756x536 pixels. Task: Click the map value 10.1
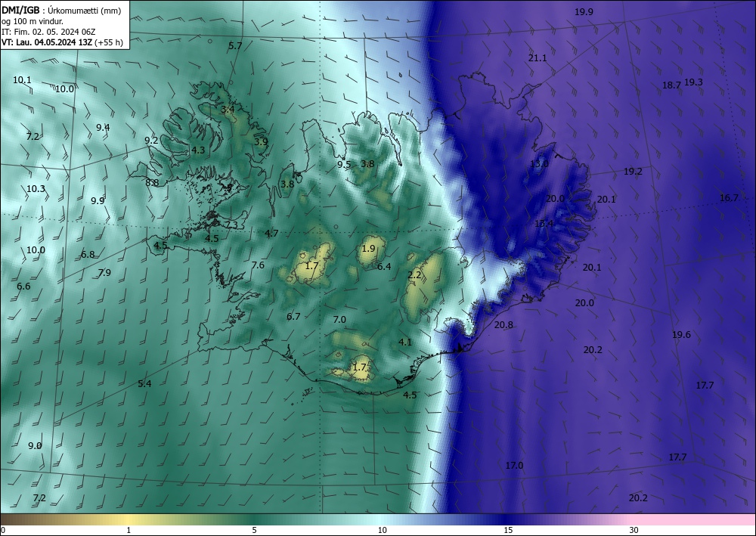click(x=22, y=80)
